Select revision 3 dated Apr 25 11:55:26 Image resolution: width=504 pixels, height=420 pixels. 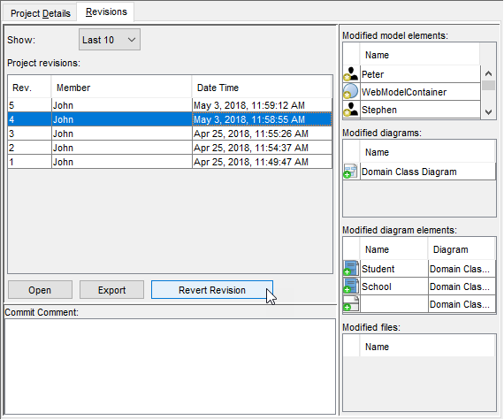click(x=170, y=134)
